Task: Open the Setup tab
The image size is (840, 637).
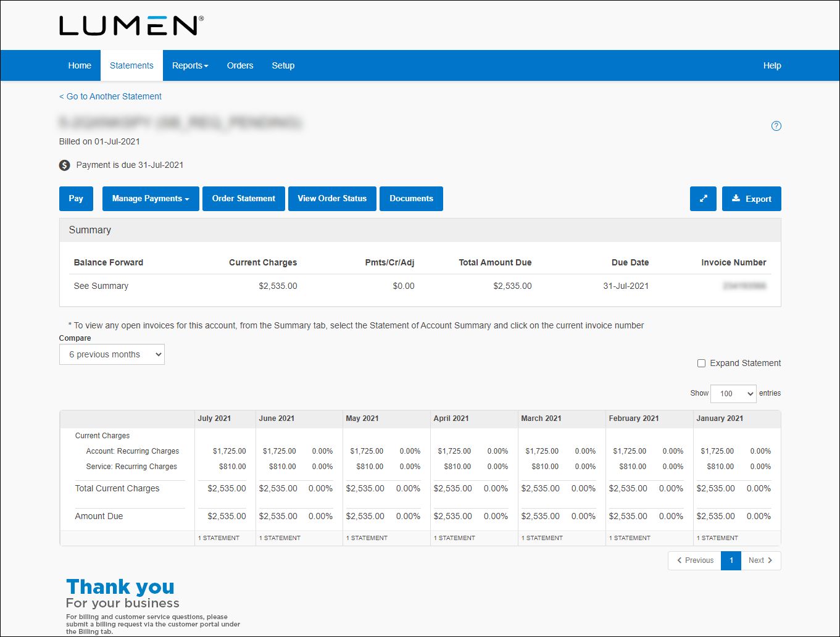Action: coord(283,65)
